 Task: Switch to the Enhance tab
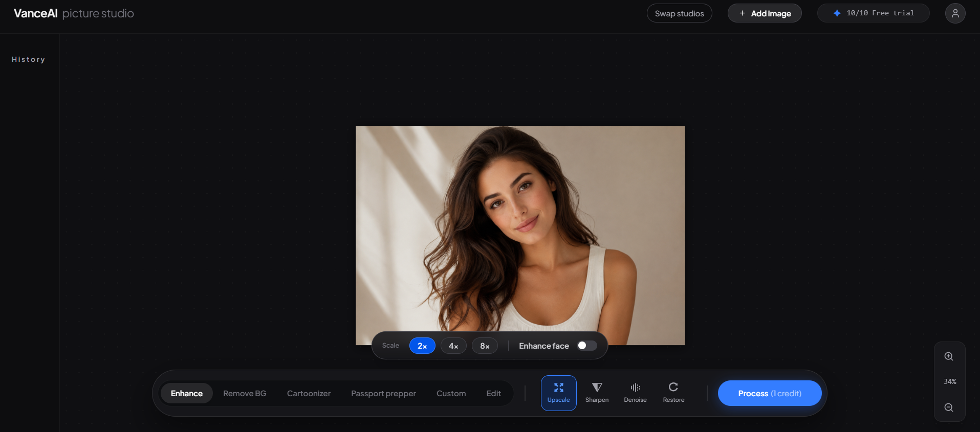[x=187, y=393]
